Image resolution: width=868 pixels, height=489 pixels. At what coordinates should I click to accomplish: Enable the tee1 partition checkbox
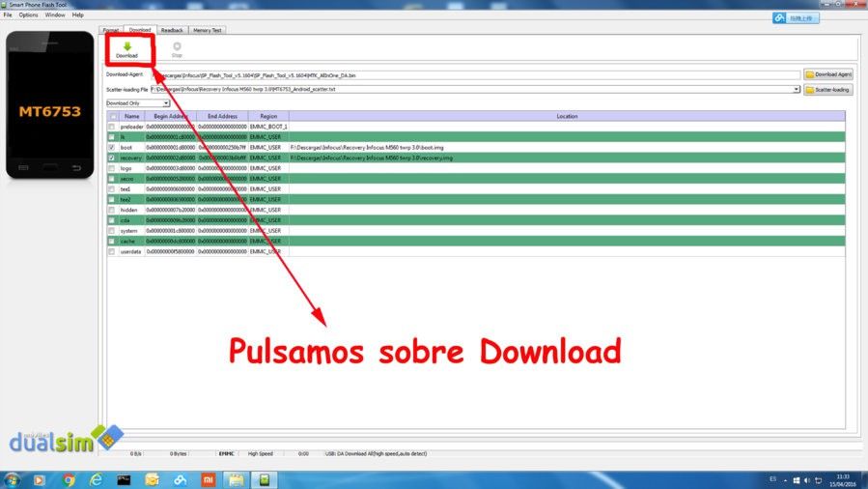click(112, 189)
